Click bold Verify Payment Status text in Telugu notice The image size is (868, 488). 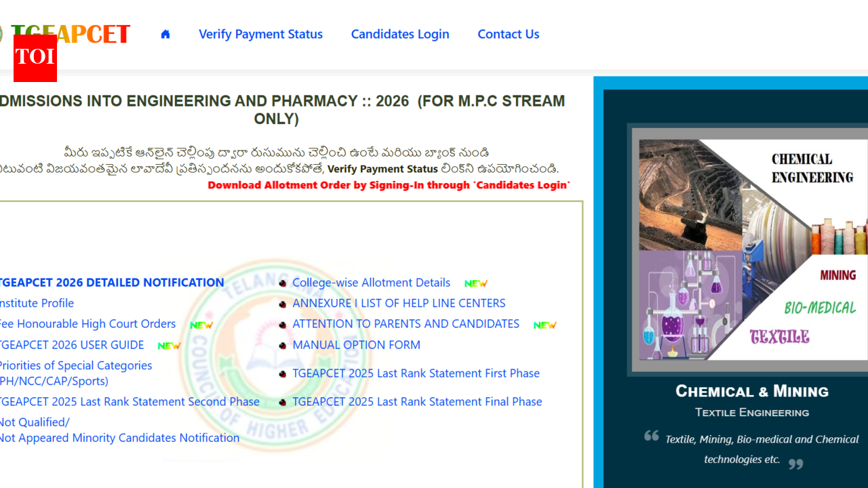click(x=383, y=169)
